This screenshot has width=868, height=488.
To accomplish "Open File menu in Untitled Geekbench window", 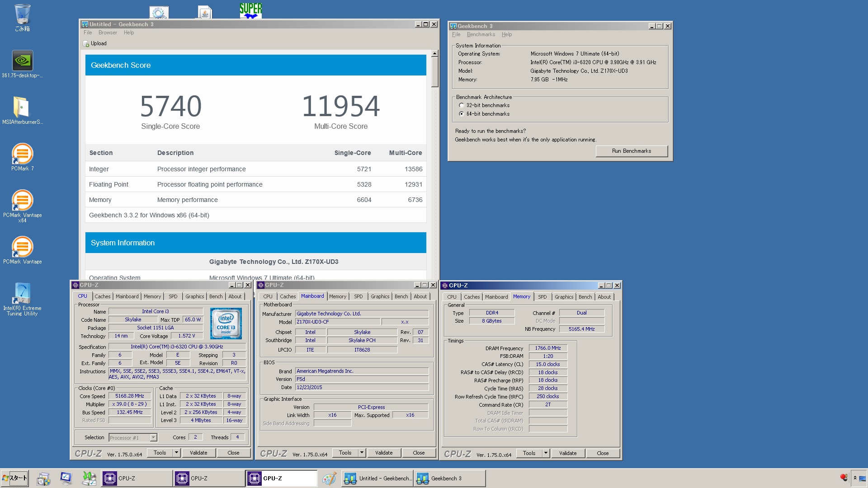I will (x=88, y=33).
